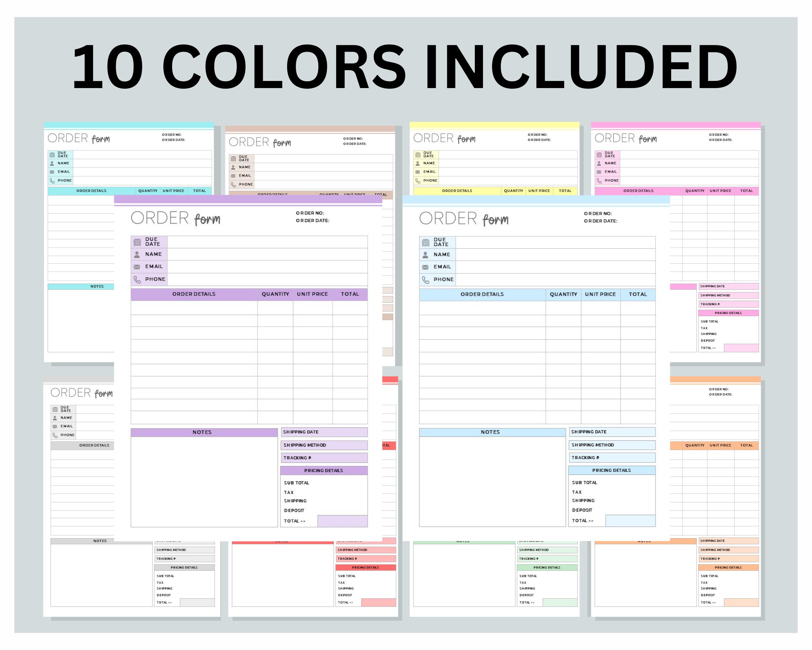This screenshot has width=812, height=650.
Task: Select the Deposit line on the orange form
Action: coord(708,595)
